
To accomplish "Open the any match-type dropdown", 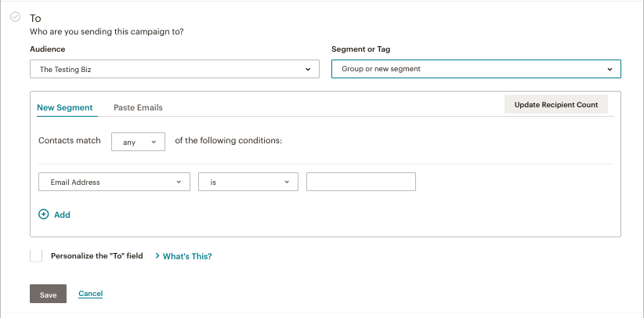I will click(x=139, y=142).
